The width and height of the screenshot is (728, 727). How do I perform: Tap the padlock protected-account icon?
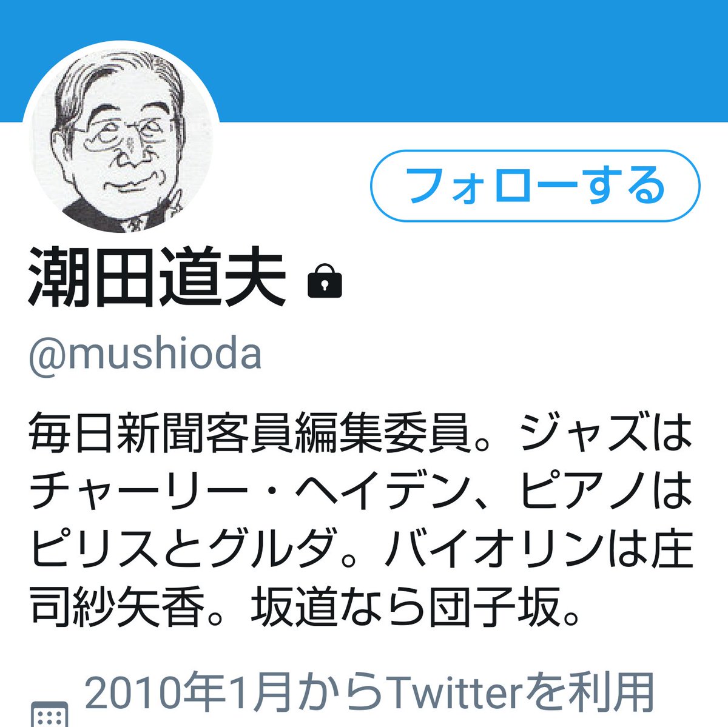pos(325,281)
